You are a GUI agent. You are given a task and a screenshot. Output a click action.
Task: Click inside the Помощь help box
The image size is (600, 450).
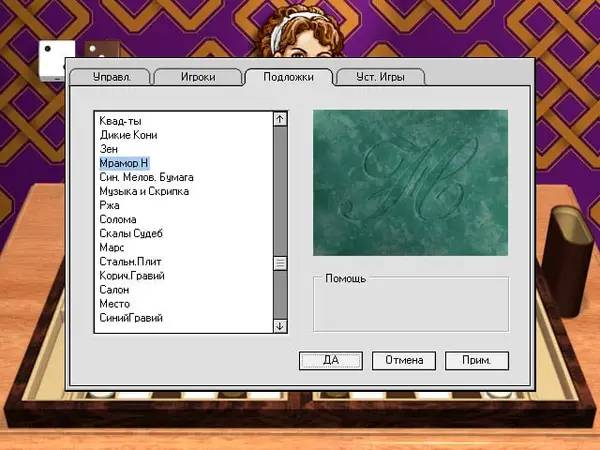(x=410, y=305)
